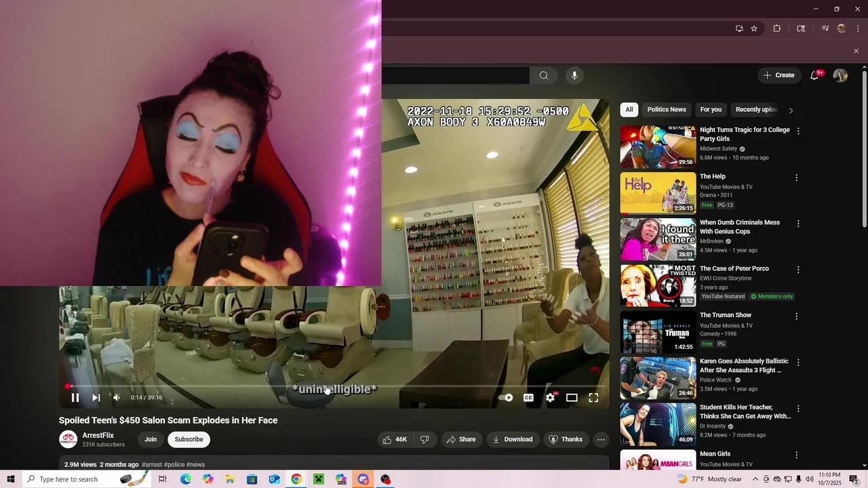Open the ArrestFlix channel avatar
The height and width of the screenshot is (488, 868).
[x=68, y=439]
